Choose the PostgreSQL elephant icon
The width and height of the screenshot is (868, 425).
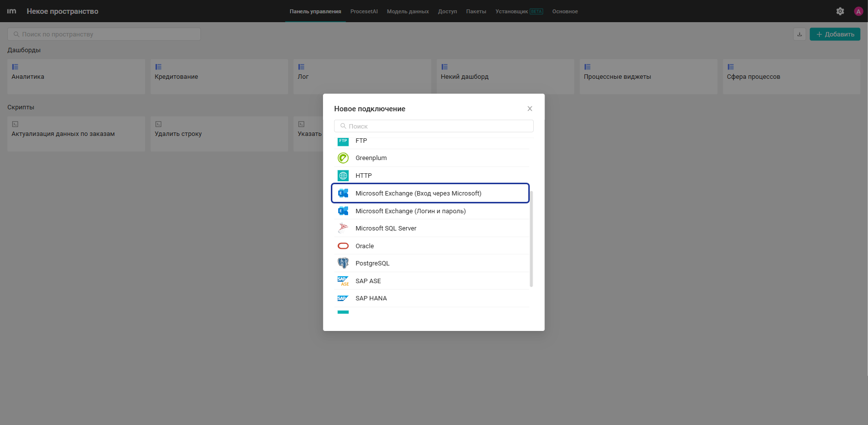[x=343, y=263]
